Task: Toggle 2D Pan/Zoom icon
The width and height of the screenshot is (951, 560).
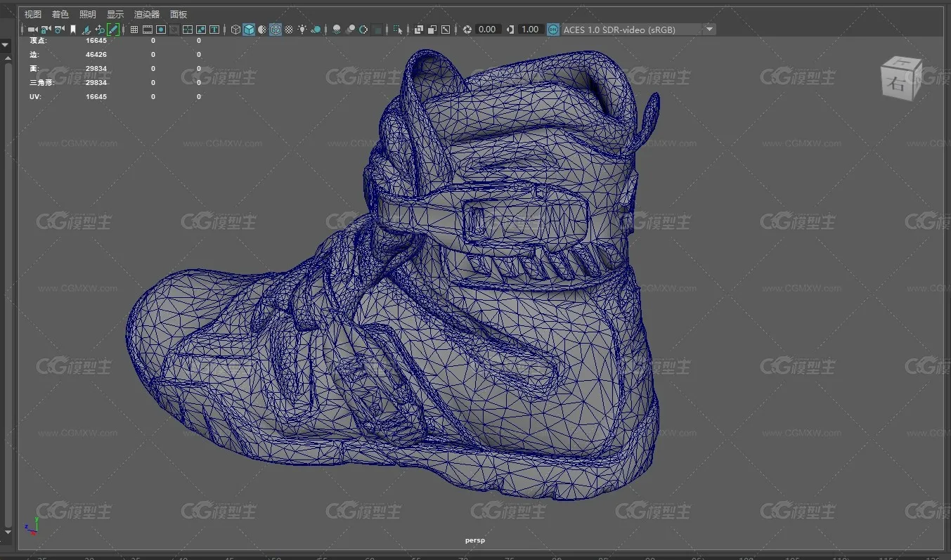Action: point(100,30)
